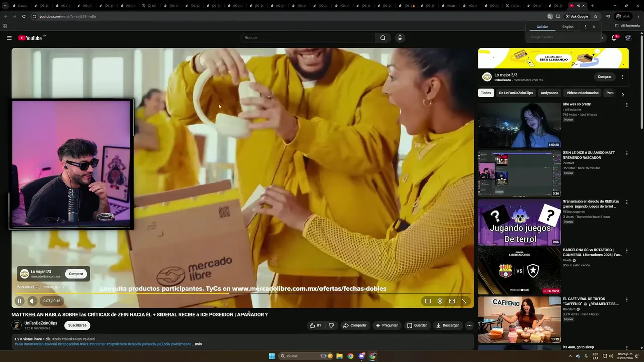Click the Windows taskbar search box
644x362 pixels.
pyautogui.click(x=305, y=356)
